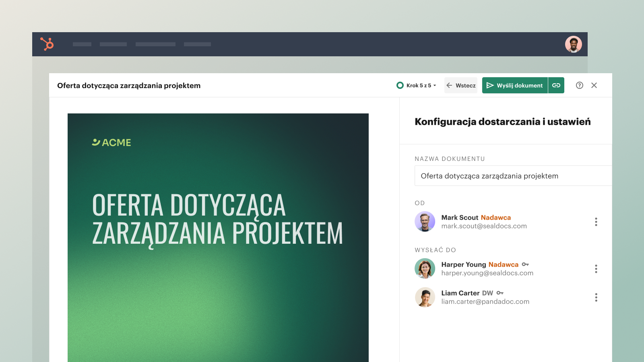Click the help question mark icon
Viewport: 644px width, 362px height.
[x=579, y=85]
